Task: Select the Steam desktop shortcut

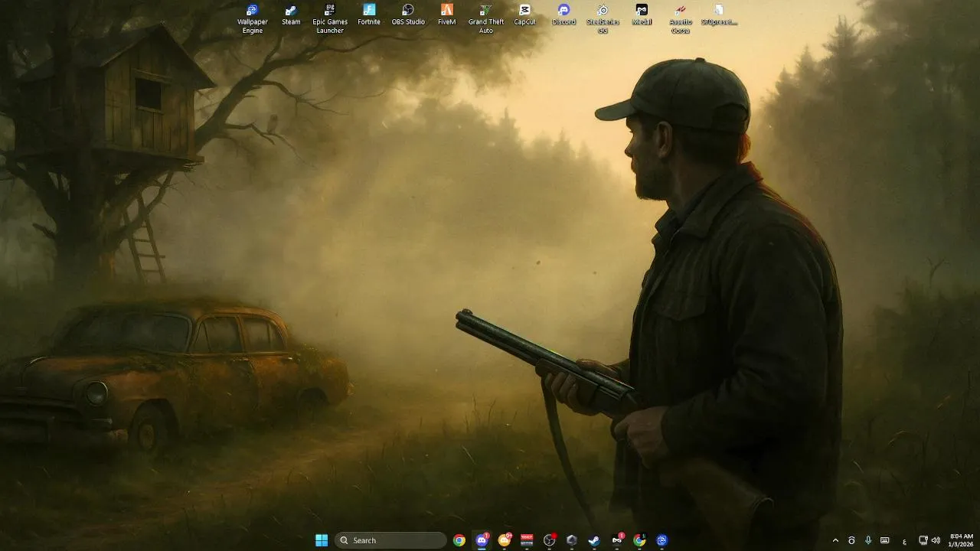Action: pos(291,15)
